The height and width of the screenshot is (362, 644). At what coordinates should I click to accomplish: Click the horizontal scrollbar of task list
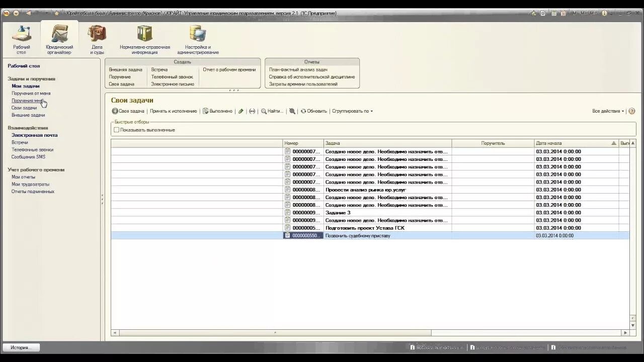click(x=275, y=333)
